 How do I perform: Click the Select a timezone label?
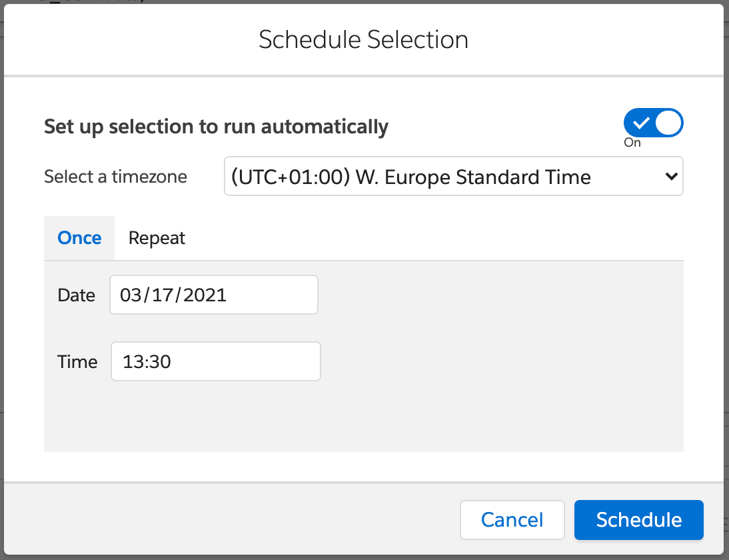115,177
